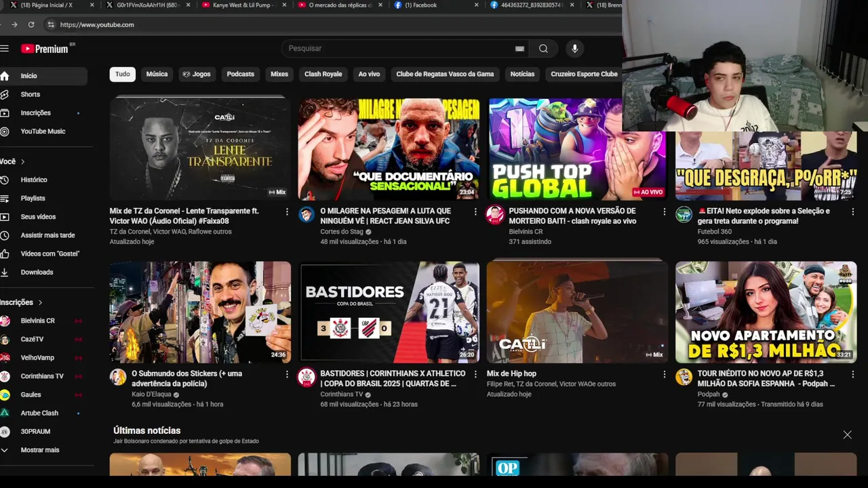Reload the page using browser refresh
Image resolution: width=868 pixels, height=488 pixels.
click(x=31, y=24)
